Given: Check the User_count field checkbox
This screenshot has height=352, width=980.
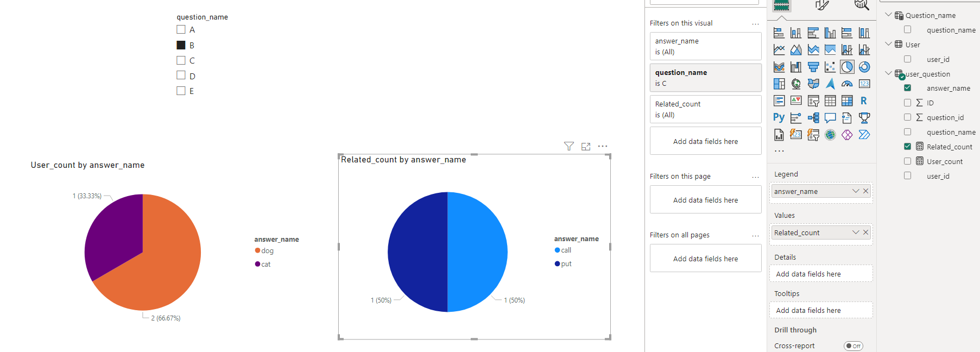Looking at the screenshot, I should 907,161.
